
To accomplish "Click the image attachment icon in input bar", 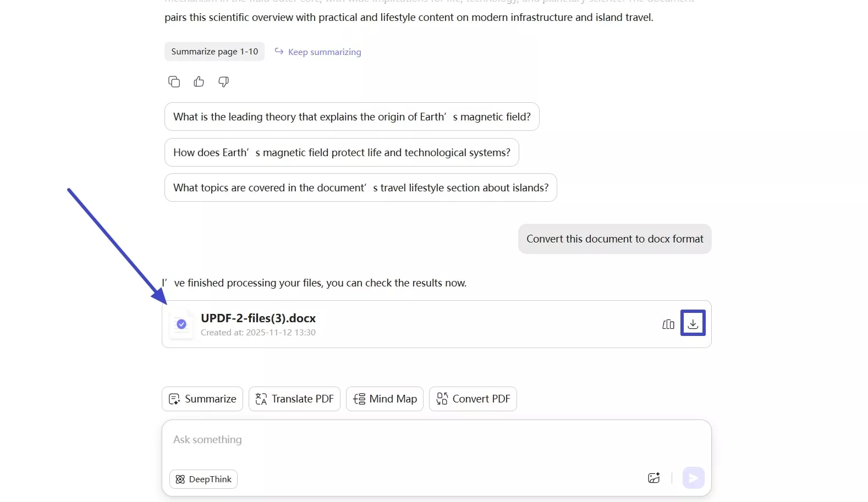I will (654, 478).
